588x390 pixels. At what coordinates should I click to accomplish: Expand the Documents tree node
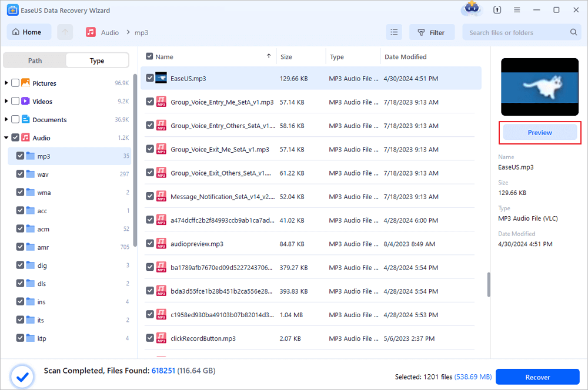coord(6,120)
